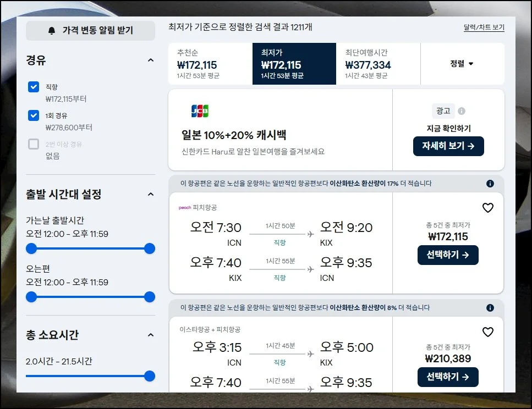This screenshot has width=532, height=409.
Task: Click 선택하기 for the ₩172,115 flight
Action: pos(448,255)
